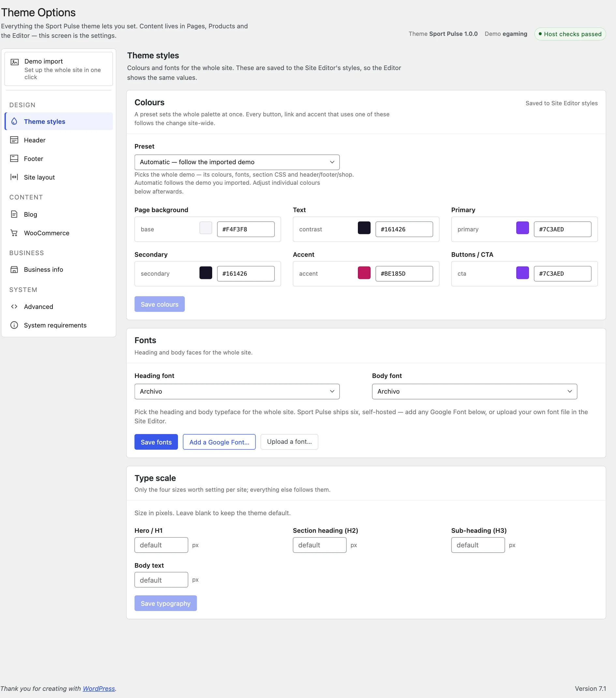Open the Heading font dropdown
616x698 pixels.
tap(237, 391)
